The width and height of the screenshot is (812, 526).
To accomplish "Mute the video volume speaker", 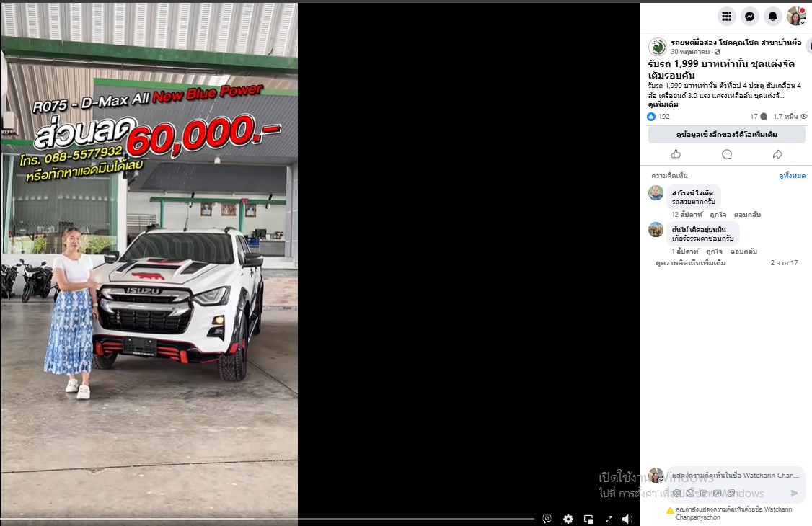I will pyautogui.click(x=627, y=519).
